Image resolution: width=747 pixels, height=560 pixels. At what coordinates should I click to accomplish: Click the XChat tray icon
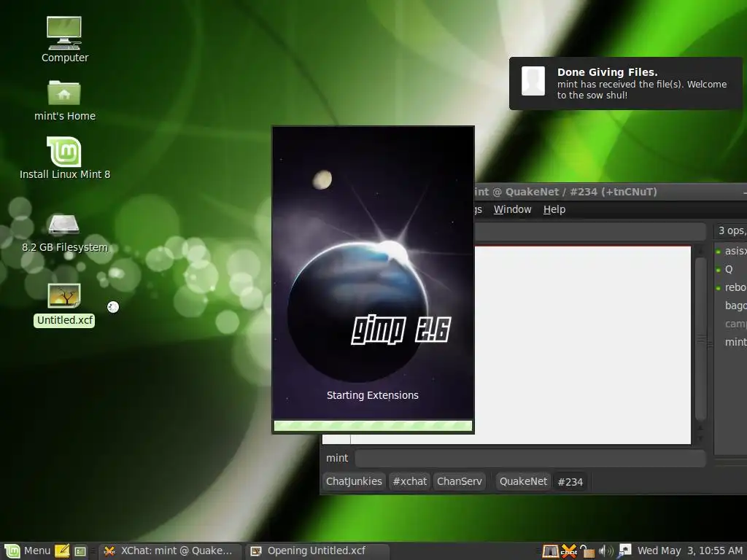tap(569, 551)
